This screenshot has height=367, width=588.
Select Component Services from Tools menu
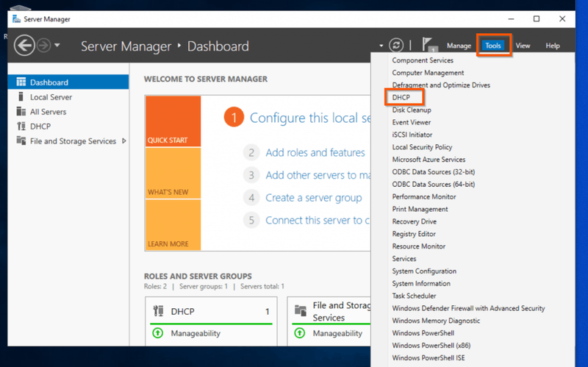[x=423, y=60]
